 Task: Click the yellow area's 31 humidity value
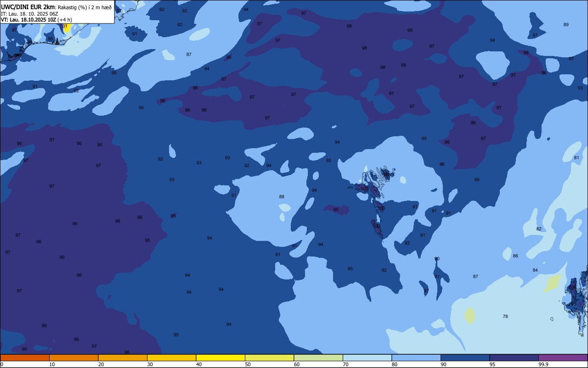[x=65, y=26]
